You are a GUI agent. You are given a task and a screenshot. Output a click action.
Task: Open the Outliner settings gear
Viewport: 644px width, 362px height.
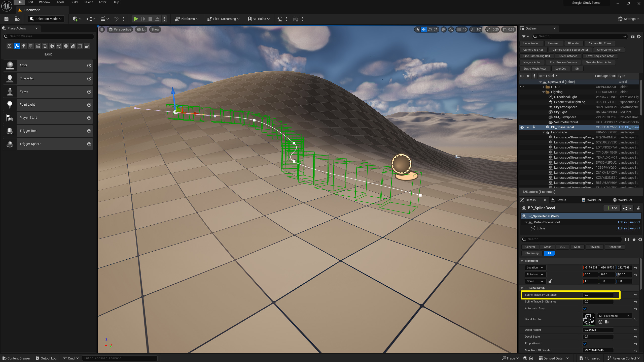tap(639, 36)
